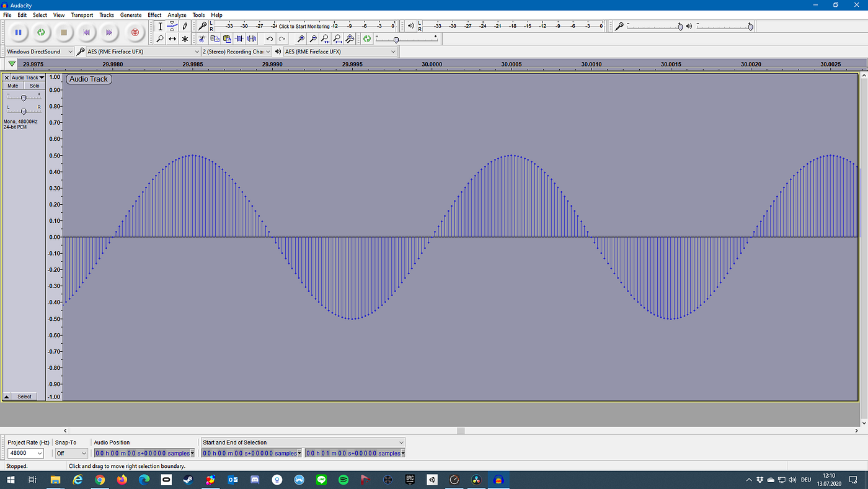Mute the Audio Track

12,85
